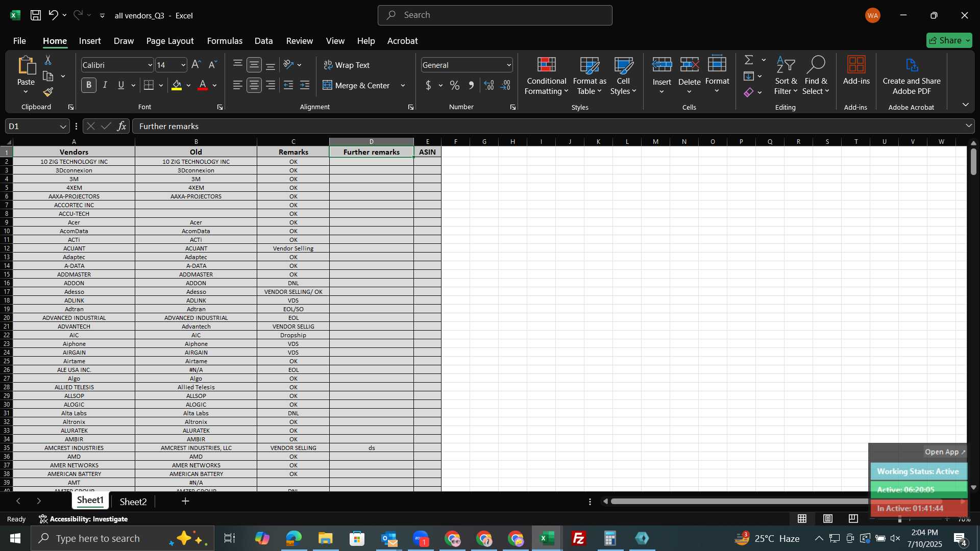980x551 pixels.
Task: Increase font size with larger A icon
Action: [x=196, y=65]
